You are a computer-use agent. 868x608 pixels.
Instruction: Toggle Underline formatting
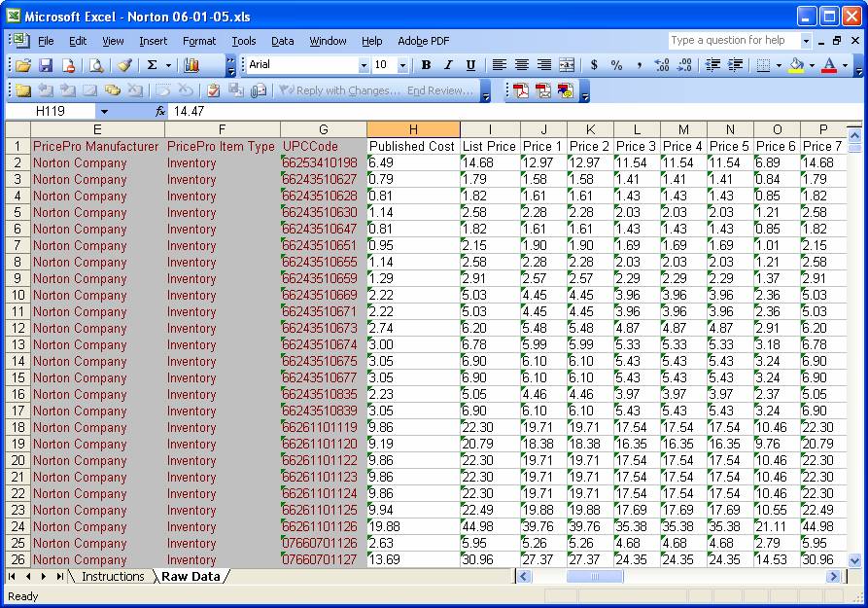click(x=470, y=65)
